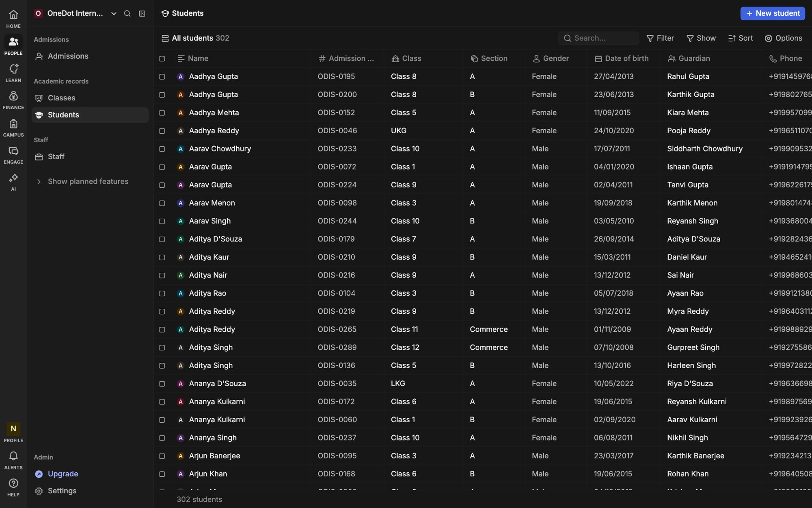Click admission number ODIS-0233

(x=337, y=149)
